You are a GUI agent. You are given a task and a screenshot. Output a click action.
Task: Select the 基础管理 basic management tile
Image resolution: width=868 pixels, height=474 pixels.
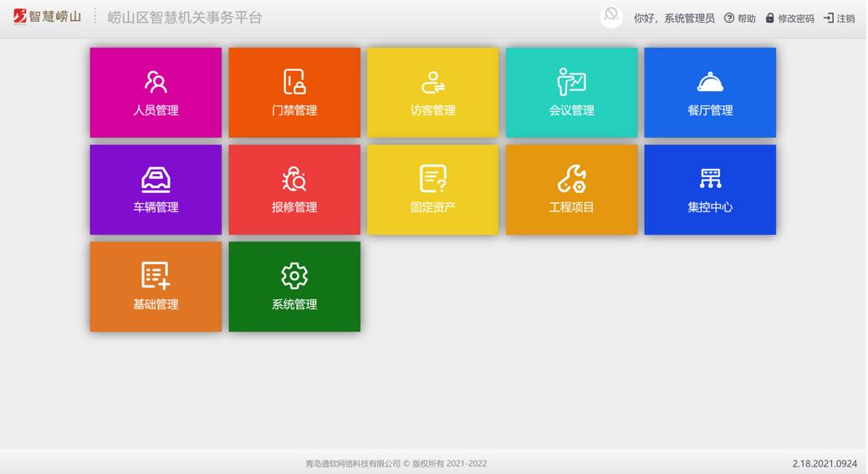click(x=156, y=287)
